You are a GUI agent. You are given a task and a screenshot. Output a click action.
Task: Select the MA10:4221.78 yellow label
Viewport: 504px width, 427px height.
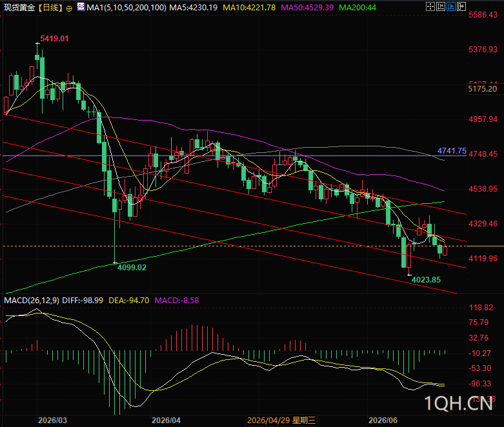(x=249, y=7)
